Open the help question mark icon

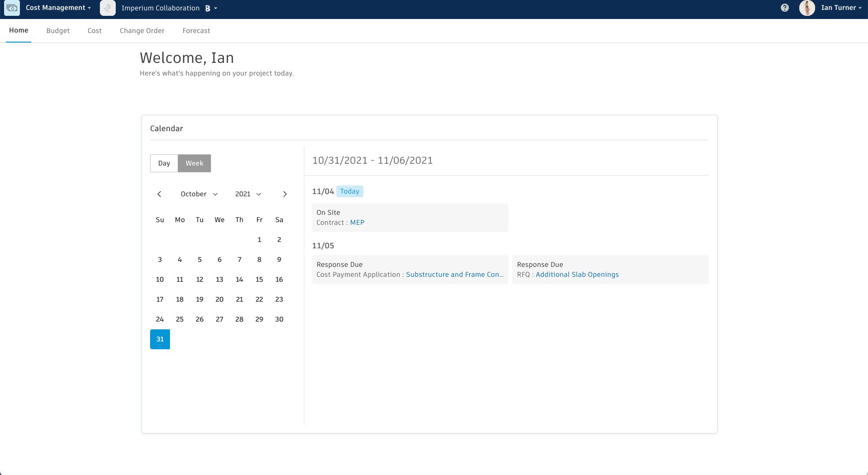click(x=785, y=8)
